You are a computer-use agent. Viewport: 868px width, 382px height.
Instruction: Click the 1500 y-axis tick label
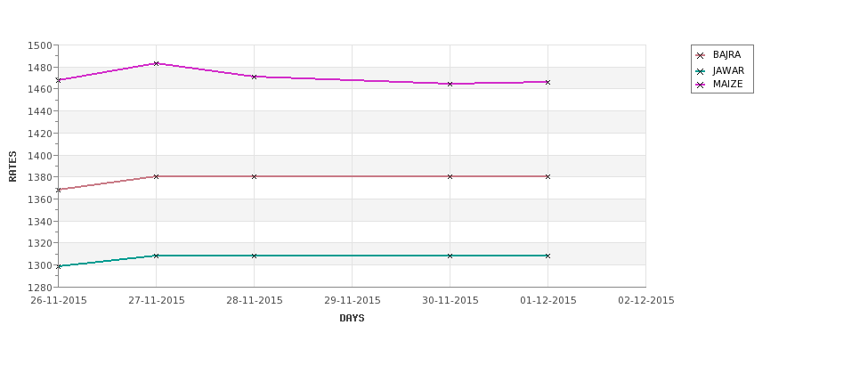[x=40, y=45]
